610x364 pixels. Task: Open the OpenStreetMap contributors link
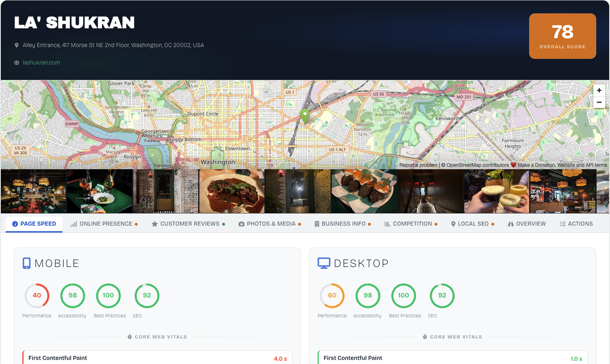(478, 165)
